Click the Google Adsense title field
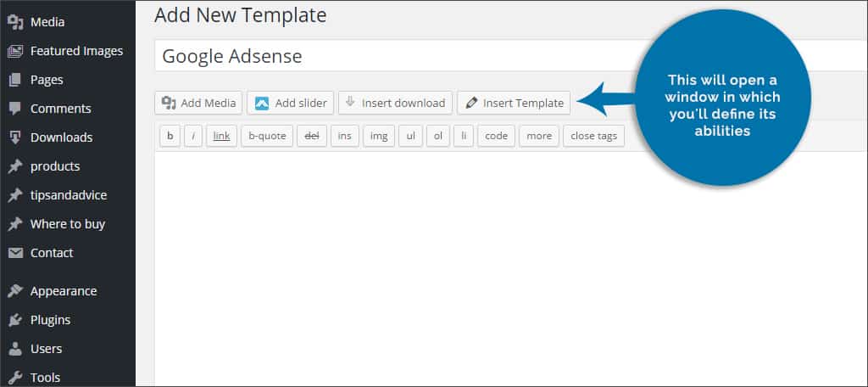Screen dimensions: 868x387 pyautogui.click(x=511, y=55)
